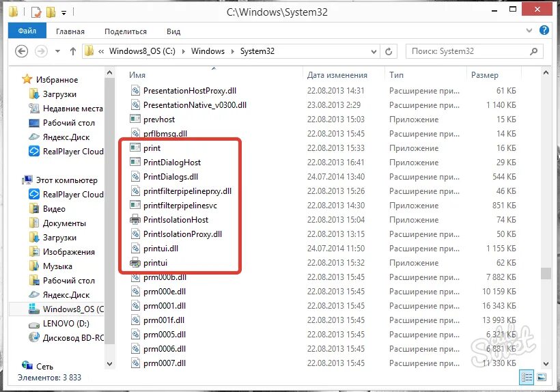This screenshot has width=560, height=392.
Task: Select PrintDialogHost application icon
Action: point(135,162)
